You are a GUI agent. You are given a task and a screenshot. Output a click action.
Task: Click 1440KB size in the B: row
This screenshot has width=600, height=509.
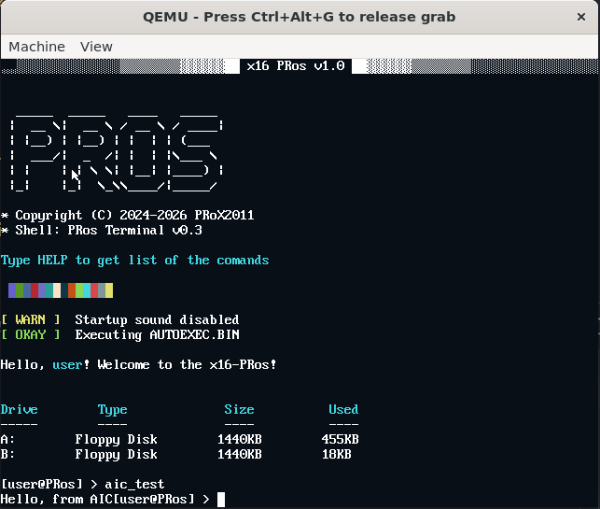tap(240, 454)
